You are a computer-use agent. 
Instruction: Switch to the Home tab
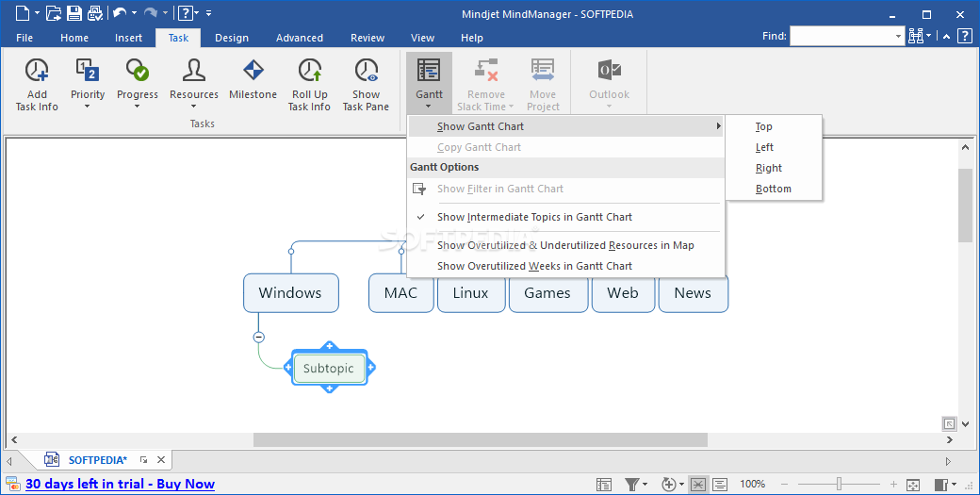pyautogui.click(x=74, y=38)
